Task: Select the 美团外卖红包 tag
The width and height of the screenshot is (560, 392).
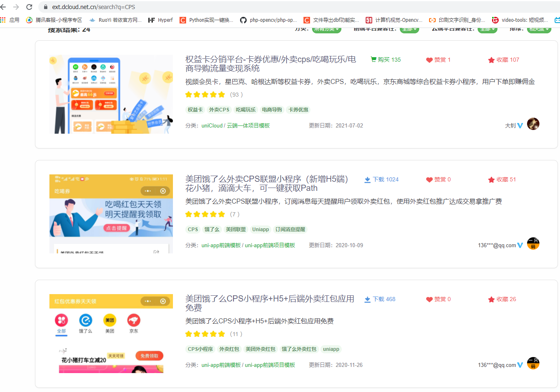Action: click(261, 349)
